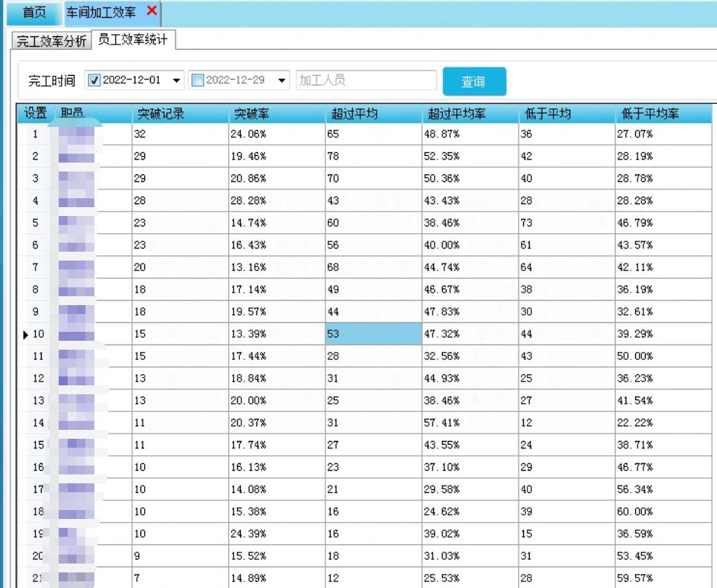Viewport: 717px width, 588px height.
Task: Select the 员工效率统计 tab
Action: tap(133, 40)
